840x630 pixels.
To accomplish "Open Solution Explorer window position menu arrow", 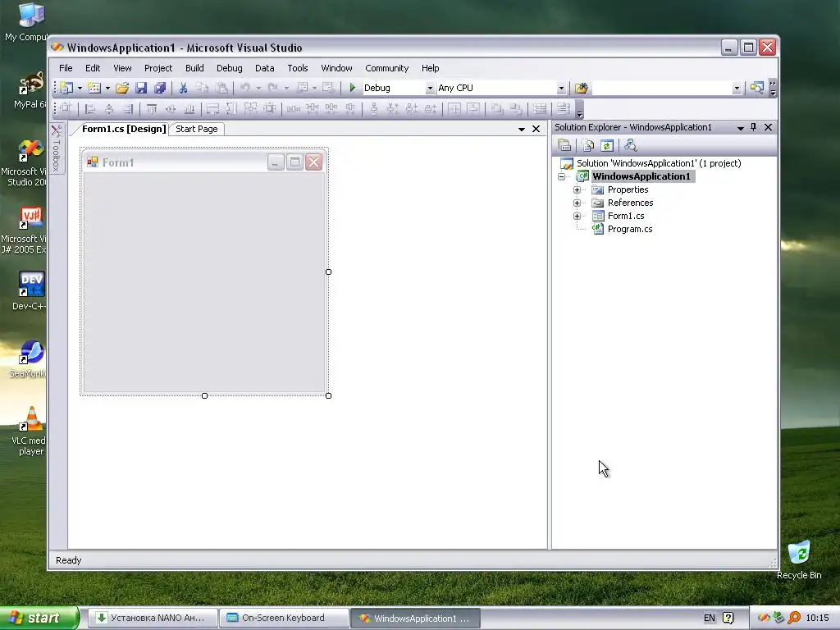I will pos(741,127).
